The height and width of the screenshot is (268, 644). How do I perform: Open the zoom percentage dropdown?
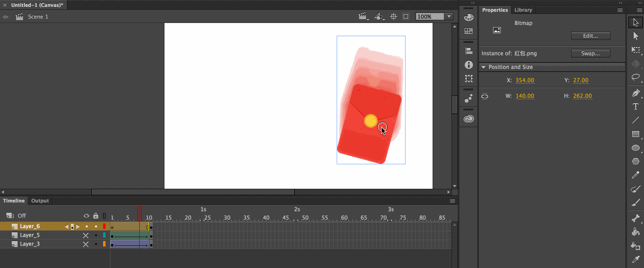click(449, 17)
